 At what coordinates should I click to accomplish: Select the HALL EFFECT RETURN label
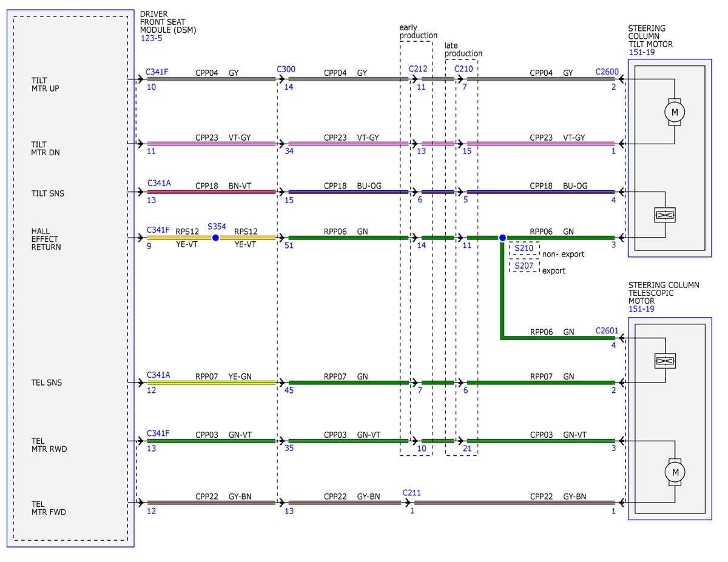(x=46, y=239)
